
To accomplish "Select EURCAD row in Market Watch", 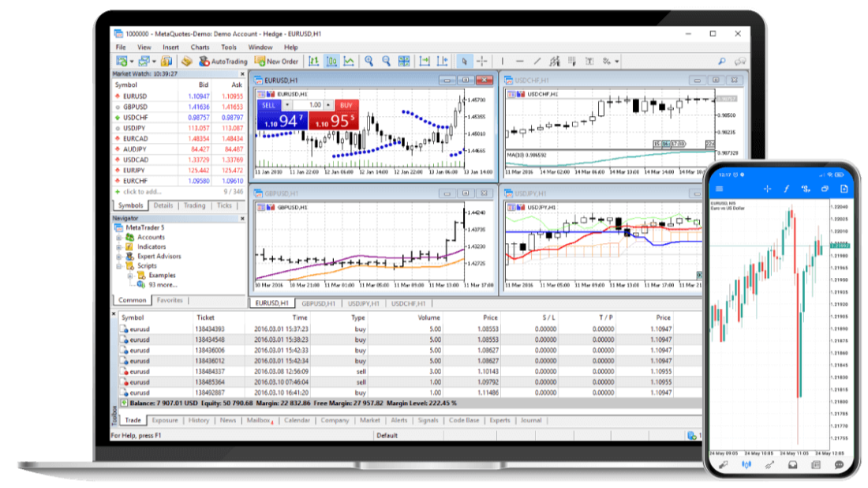I will click(178, 138).
